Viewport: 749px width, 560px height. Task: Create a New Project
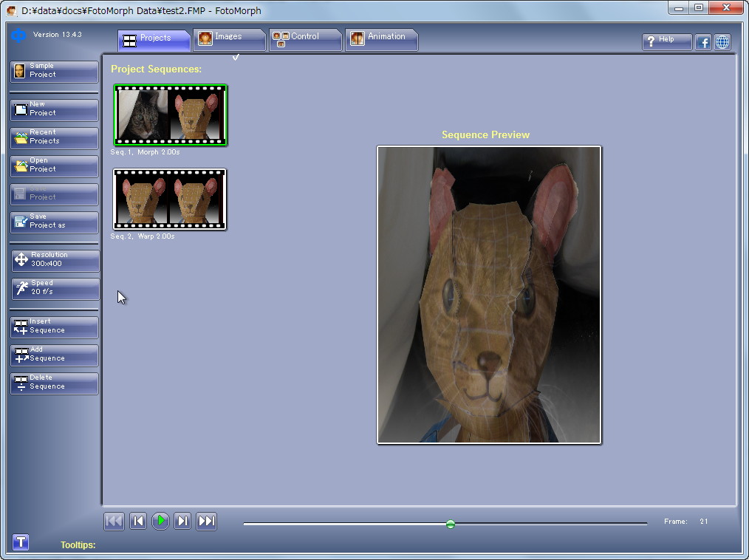[x=54, y=109]
